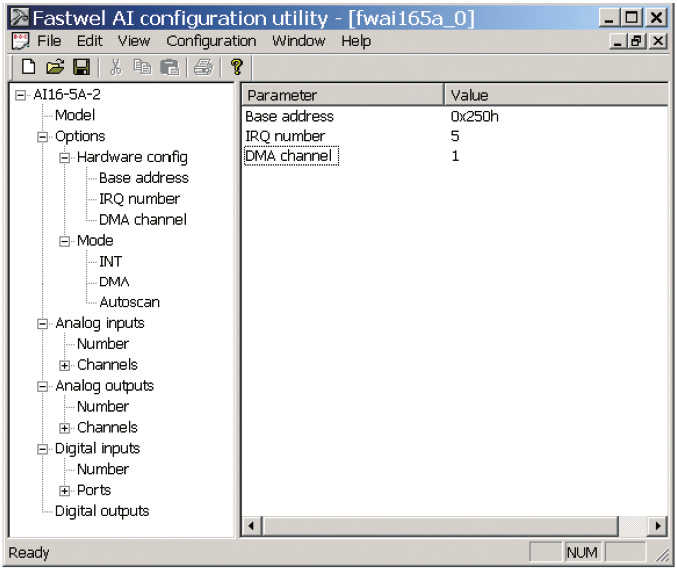Select INT under Mode

111,262
